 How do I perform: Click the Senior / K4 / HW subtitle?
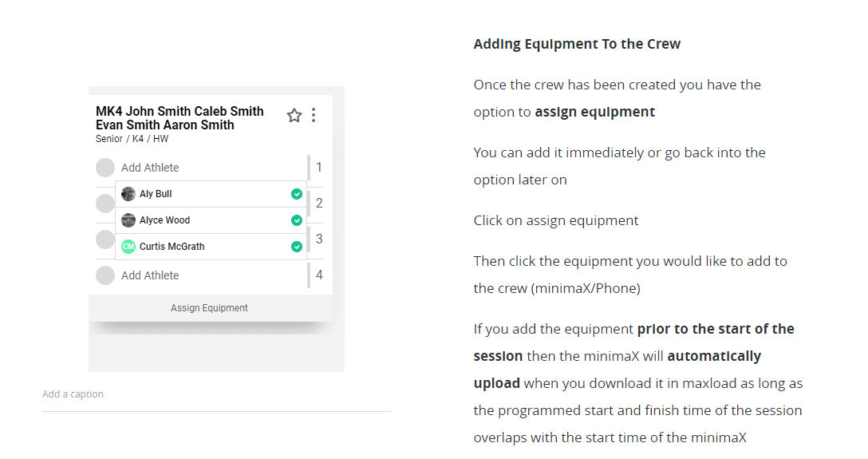tap(132, 139)
